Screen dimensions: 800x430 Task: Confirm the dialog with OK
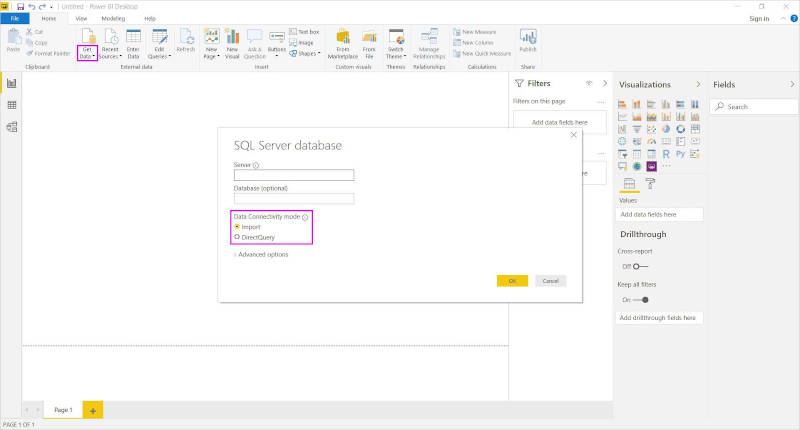512,281
